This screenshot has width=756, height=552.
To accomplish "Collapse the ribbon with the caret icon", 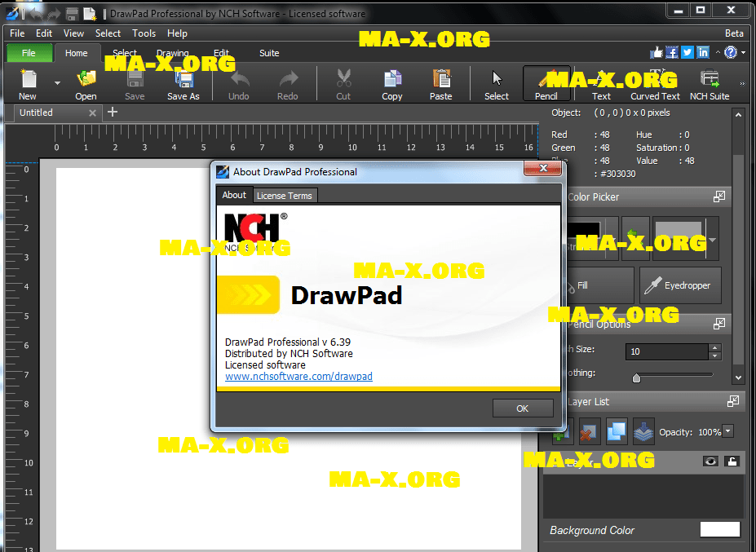I will point(718,52).
